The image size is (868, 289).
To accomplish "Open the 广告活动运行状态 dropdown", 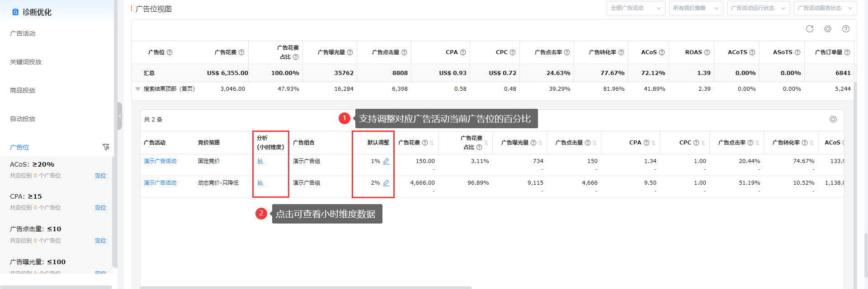I will pyautogui.click(x=758, y=8).
